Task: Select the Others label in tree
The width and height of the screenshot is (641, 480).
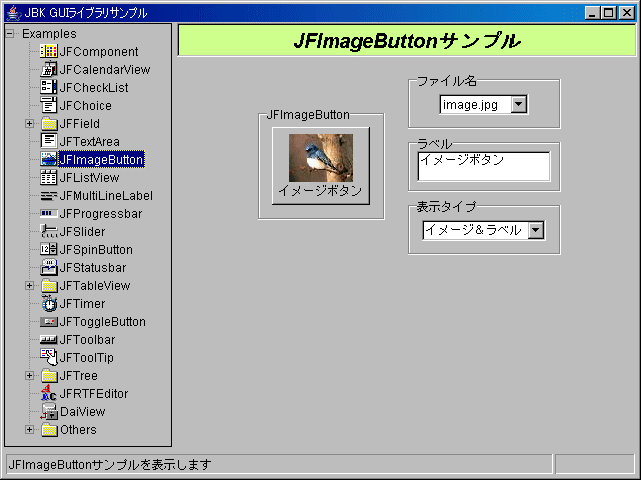Action: (78, 430)
